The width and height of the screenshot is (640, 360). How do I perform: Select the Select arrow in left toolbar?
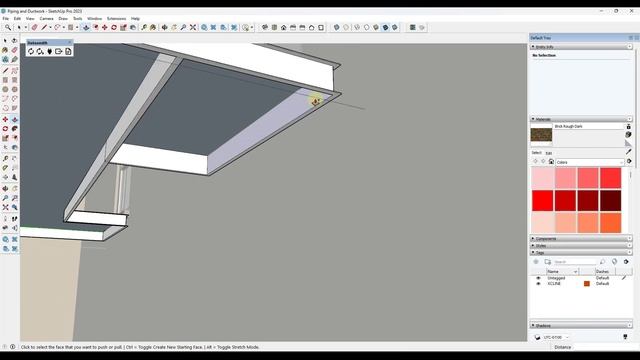tap(5, 40)
